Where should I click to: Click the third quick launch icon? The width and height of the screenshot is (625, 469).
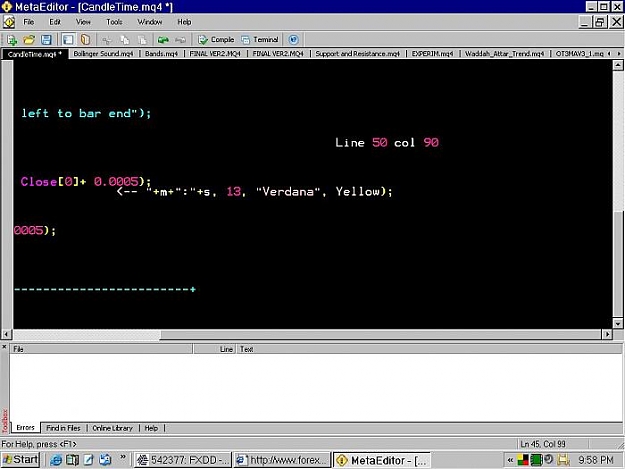(x=88, y=460)
